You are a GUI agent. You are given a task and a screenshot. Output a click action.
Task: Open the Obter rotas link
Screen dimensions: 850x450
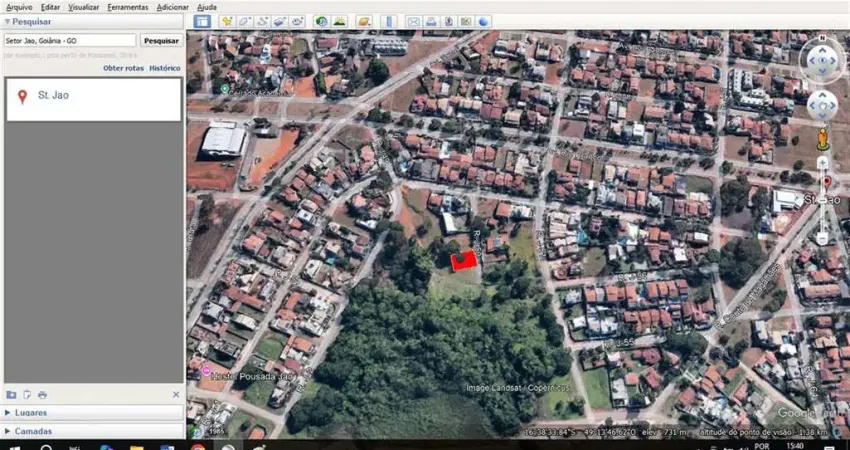(123, 68)
